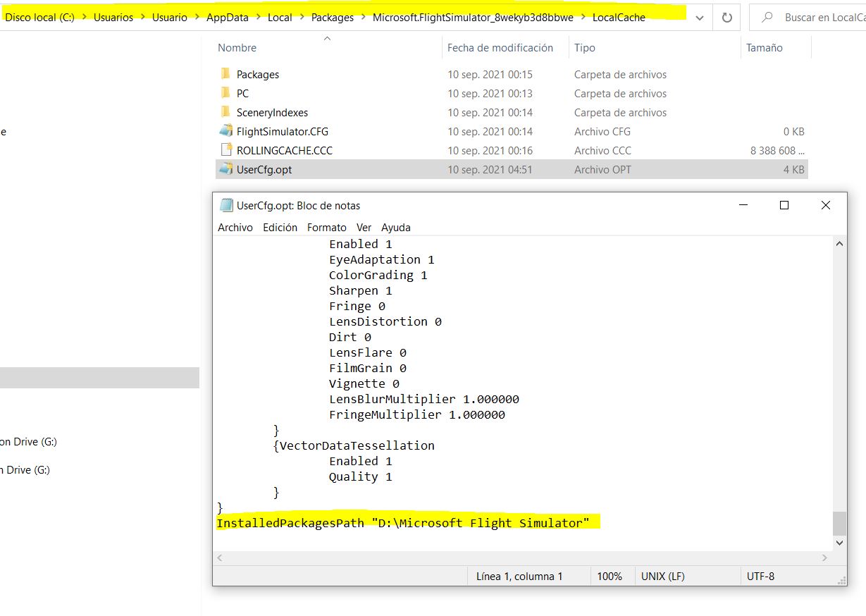
Task: Click the Quality 1 line
Action: [361, 476]
